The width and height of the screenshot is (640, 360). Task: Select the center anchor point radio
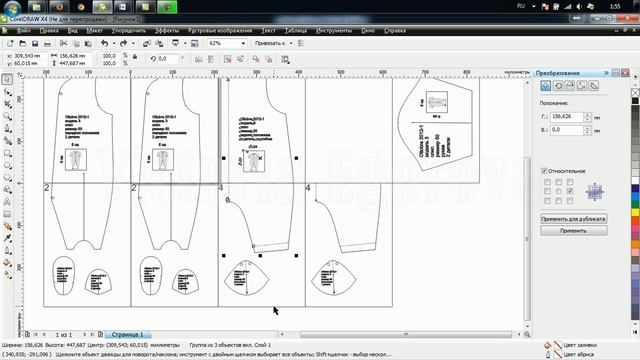pos(559,191)
